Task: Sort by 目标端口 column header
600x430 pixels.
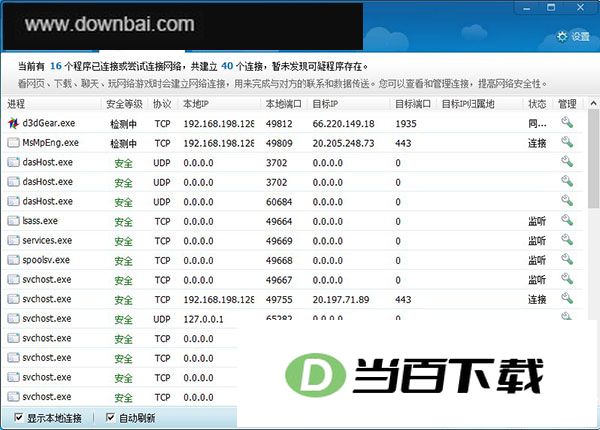Action: coord(413,104)
